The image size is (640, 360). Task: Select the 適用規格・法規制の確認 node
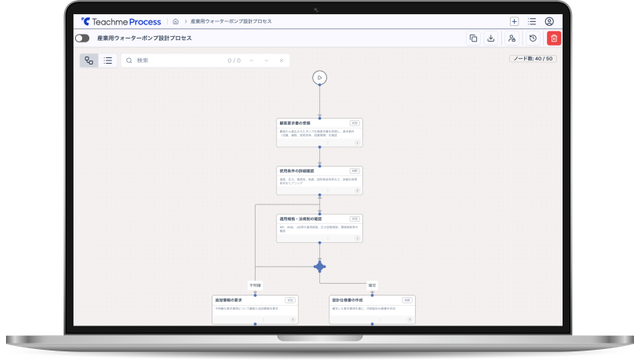point(320,228)
